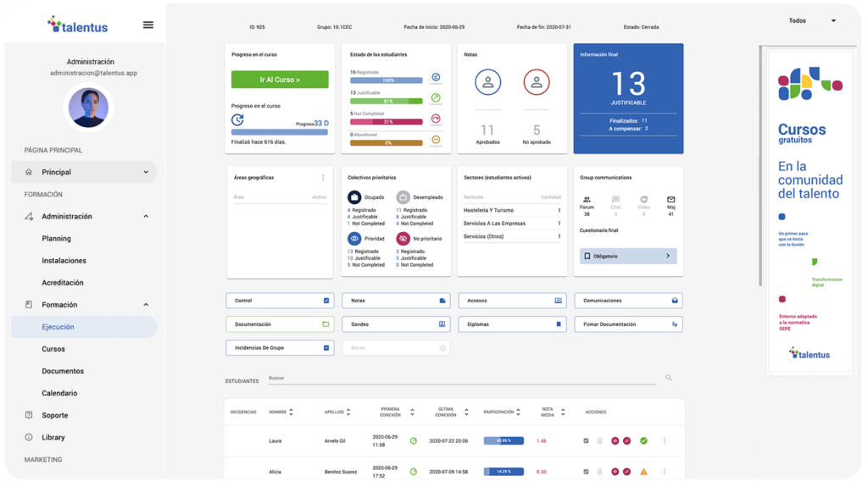
Task: Open the Obligatorio questionnaire chevron row
Action: [x=628, y=256]
